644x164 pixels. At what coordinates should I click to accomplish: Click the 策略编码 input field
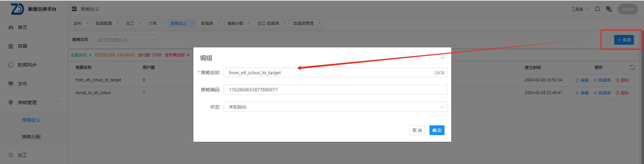[x=335, y=90]
